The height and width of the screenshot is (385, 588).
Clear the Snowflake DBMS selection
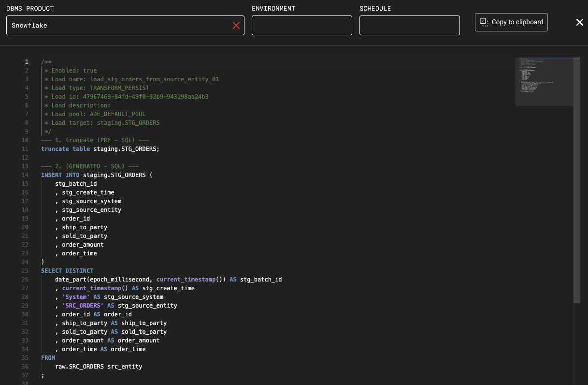[x=236, y=25]
